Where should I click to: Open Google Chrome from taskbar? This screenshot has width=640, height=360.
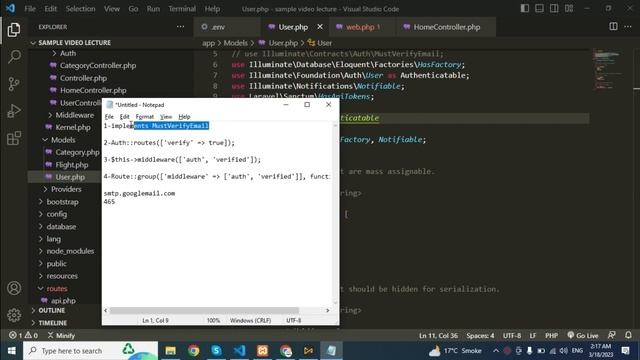point(193,351)
